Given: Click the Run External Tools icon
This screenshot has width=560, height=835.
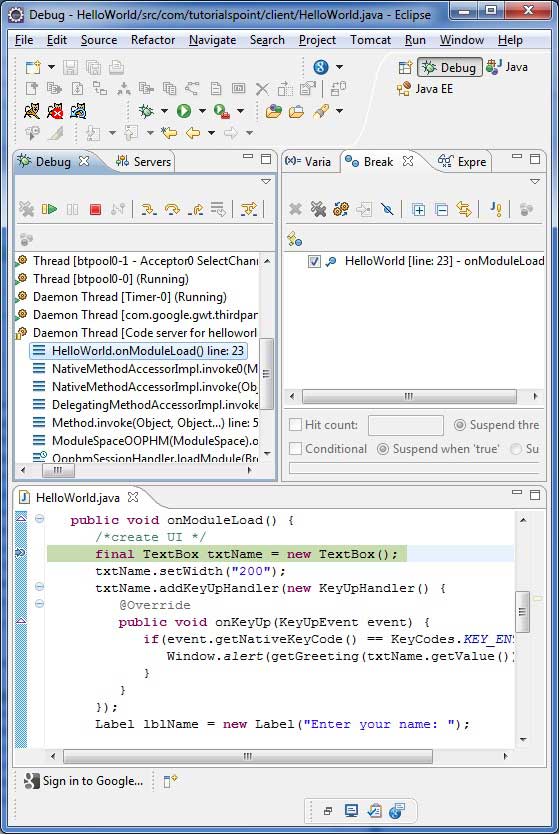Looking at the screenshot, I should [x=221, y=111].
